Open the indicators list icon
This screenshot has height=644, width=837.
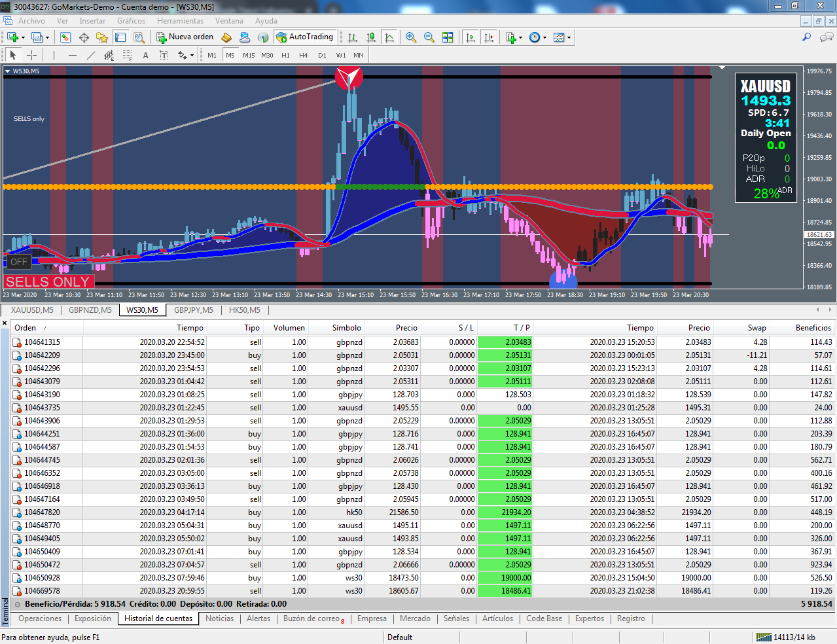coord(511,37)
